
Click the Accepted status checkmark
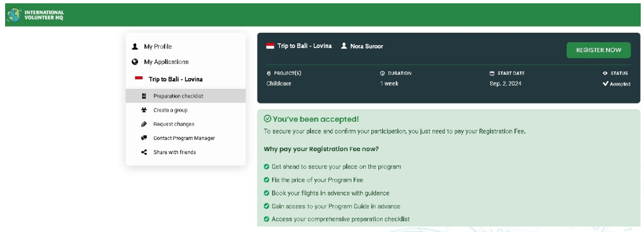click(605, 84)
